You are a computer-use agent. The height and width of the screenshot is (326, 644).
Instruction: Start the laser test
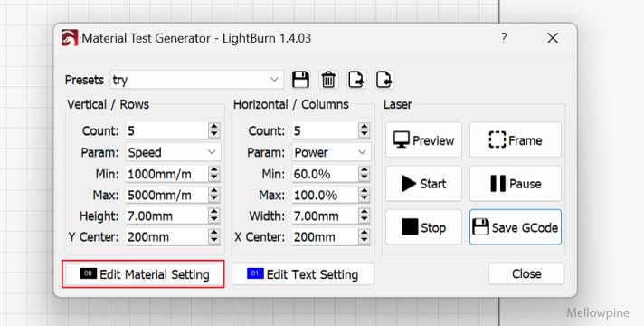[423, 183]
